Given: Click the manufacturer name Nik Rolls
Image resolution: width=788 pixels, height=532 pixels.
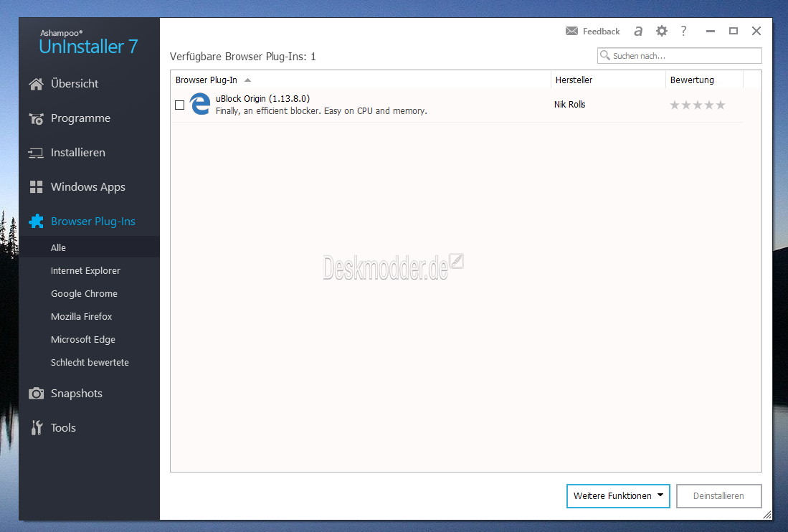Looking at the screenshot, I should click(570, 105).
